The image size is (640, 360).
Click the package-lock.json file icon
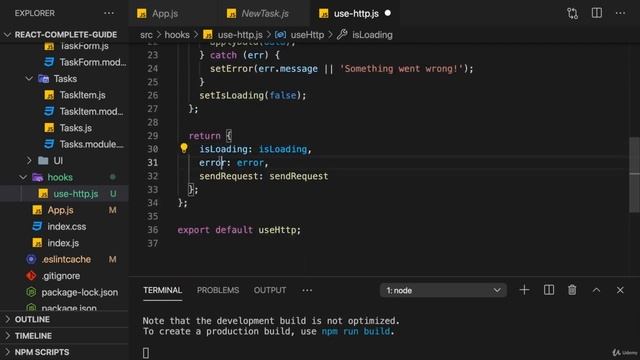coord(31,292)
